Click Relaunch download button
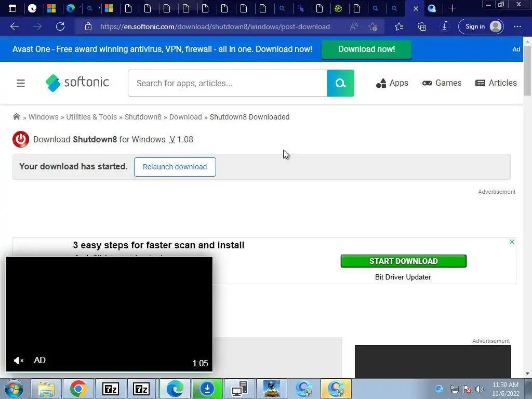The image size is (532, 399). tap(175, 167)
